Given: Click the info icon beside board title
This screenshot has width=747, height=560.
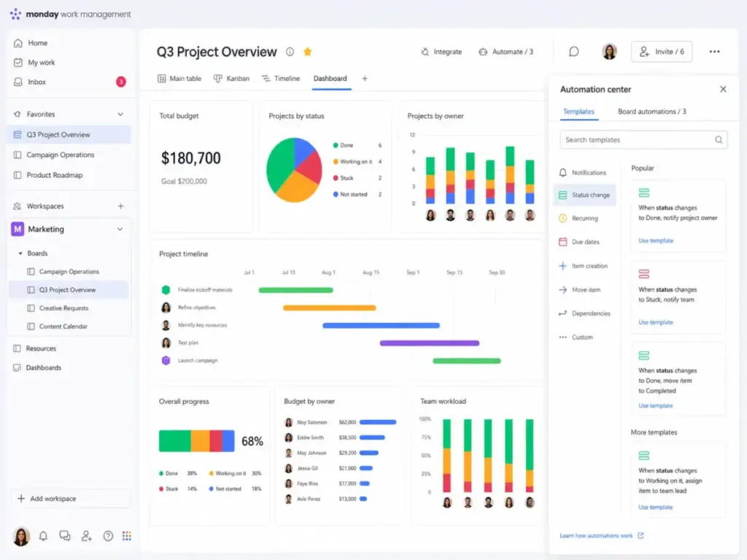Looking at the screenshot, I should click(x=290, y=52).
